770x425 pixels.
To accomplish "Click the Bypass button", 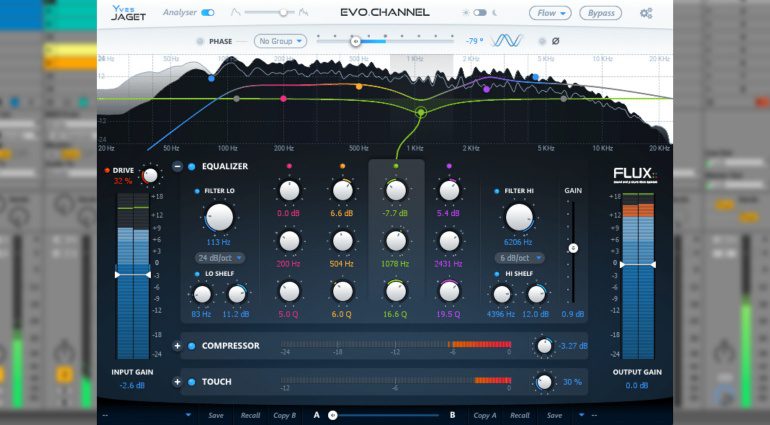I will (600, 13).
